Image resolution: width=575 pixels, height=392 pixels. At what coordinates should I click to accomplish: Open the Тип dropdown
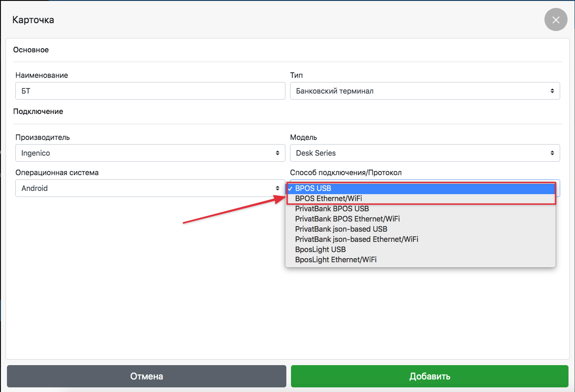pyautogui.click(x=424, y=91)
